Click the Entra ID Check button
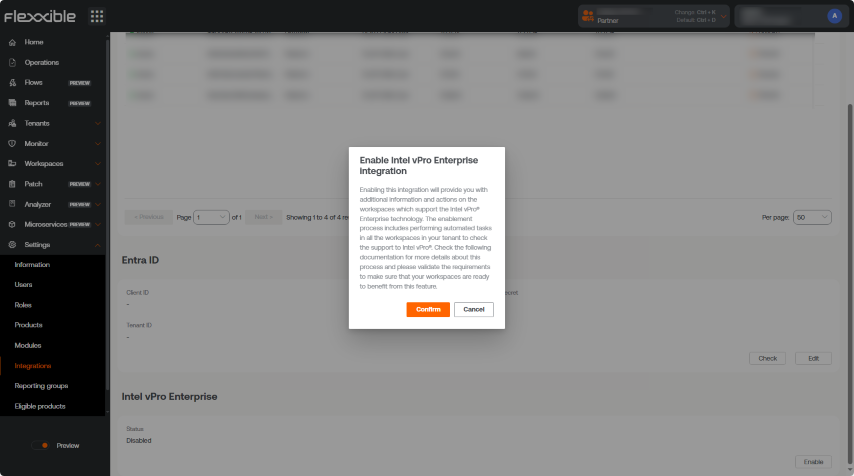The width and height of the screenshot is (854, 476). point(767,358)
